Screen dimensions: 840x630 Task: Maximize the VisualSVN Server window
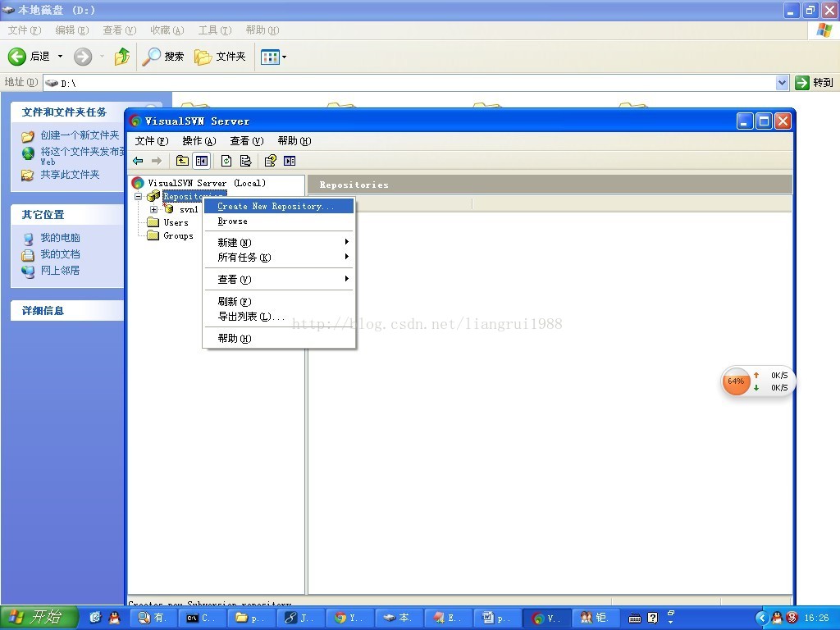(x=764, y=121)
